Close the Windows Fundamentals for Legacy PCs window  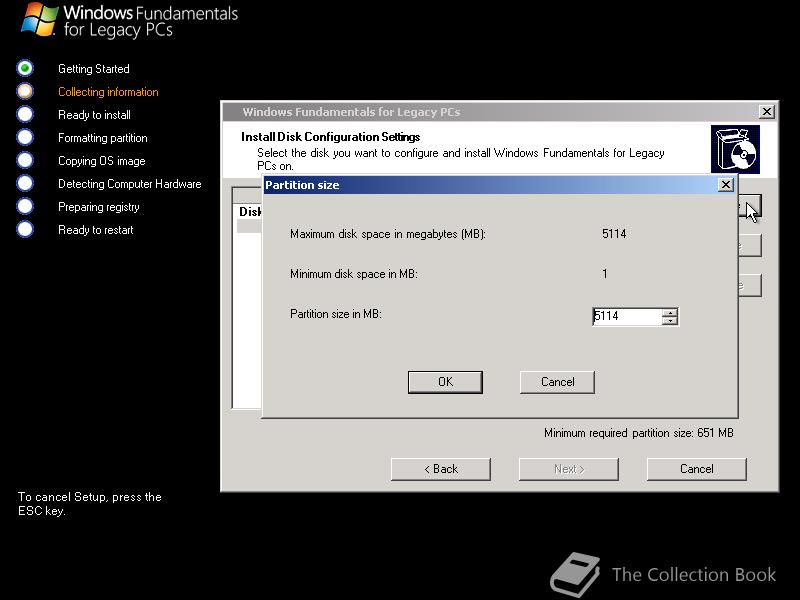coord(766,112)
